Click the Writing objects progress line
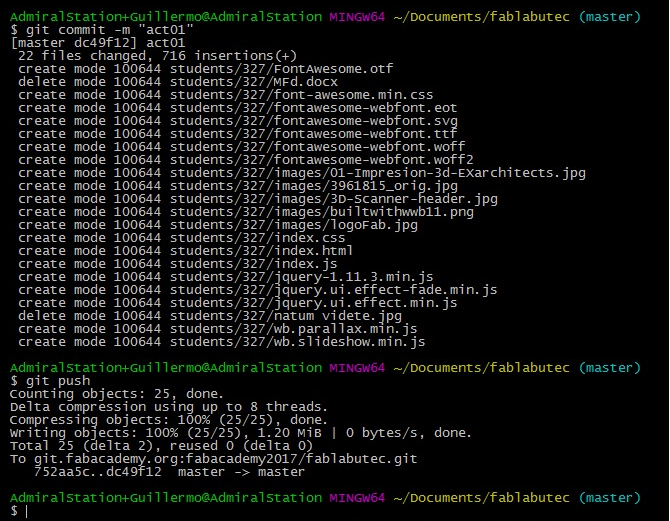 click(241, 433)
